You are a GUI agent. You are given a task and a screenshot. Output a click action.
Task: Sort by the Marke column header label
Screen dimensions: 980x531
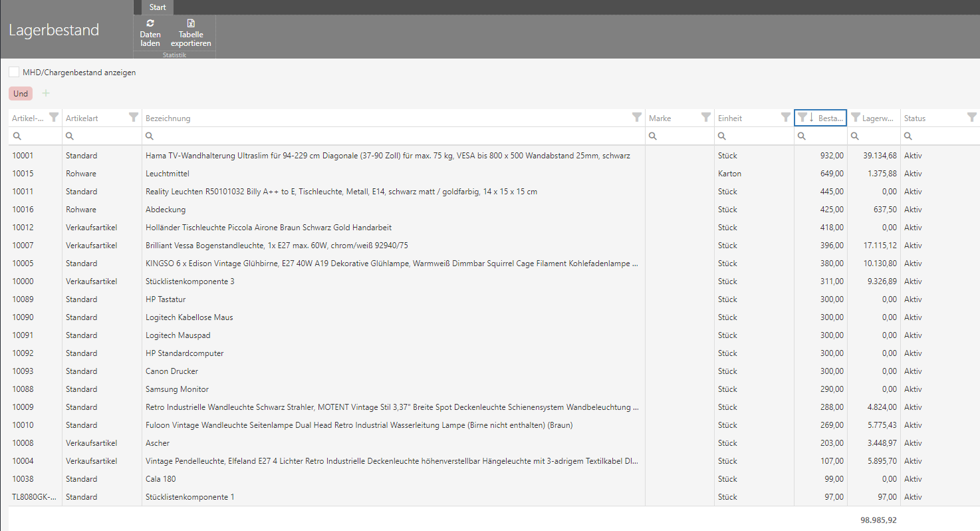660,118
